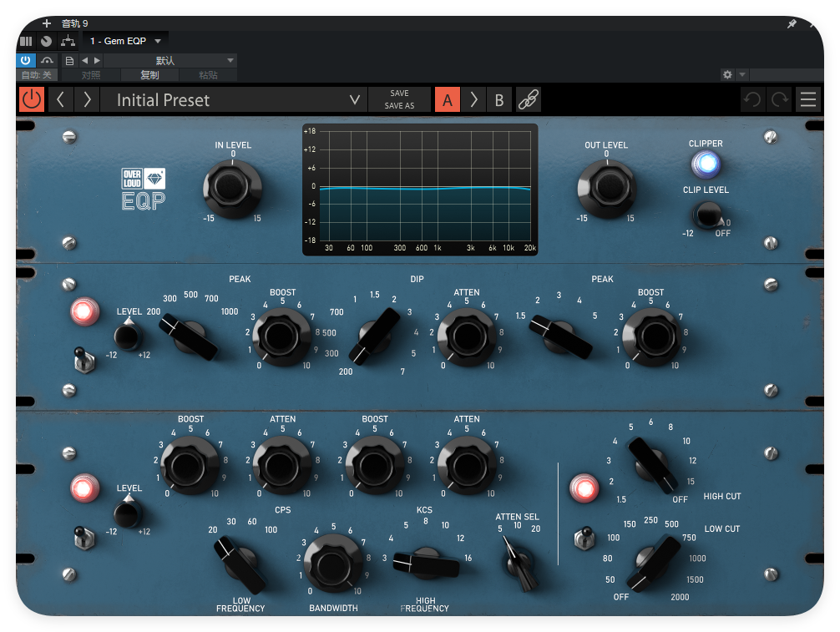Turn the first PEAK BOOST knob
Viewport: 840px width, 632px height.
click(281, 337)
